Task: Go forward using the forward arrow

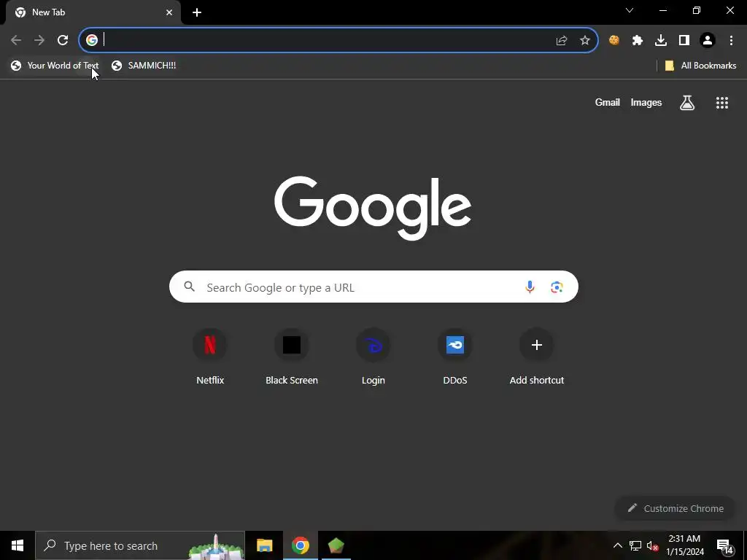Action: (39, 40)
